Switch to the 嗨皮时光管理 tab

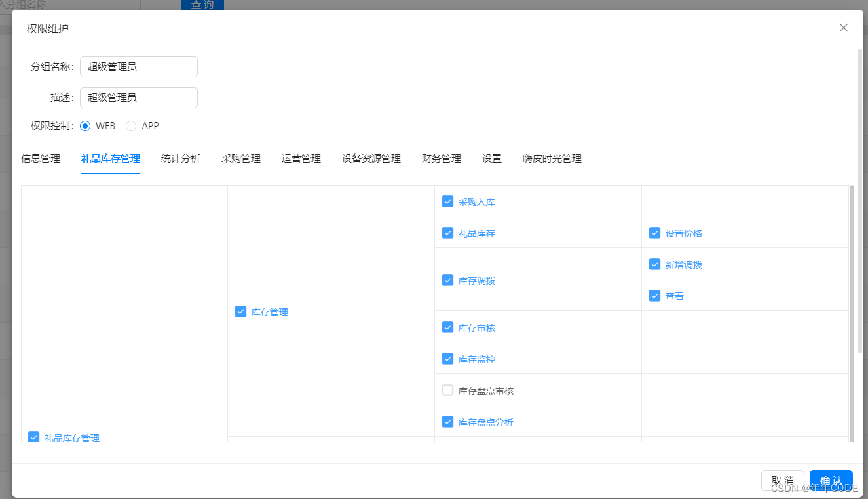(x=552, y=158)
